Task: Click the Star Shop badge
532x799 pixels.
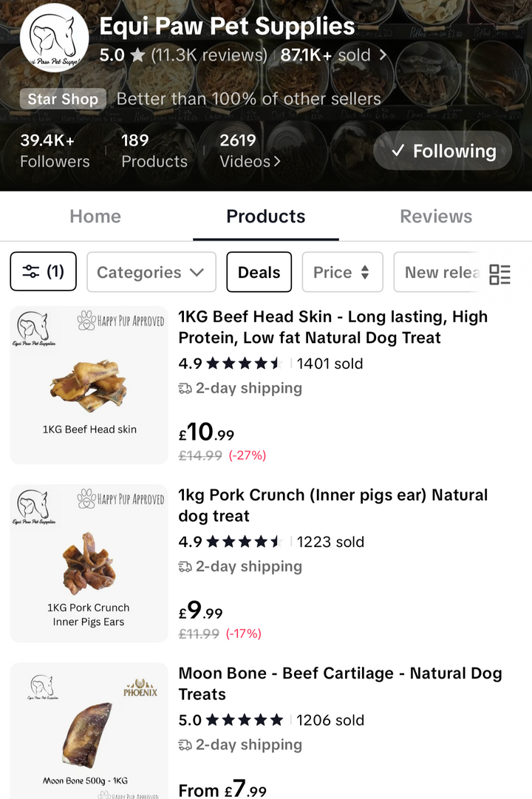Action: pyautogui.click(x=63, y=99)
